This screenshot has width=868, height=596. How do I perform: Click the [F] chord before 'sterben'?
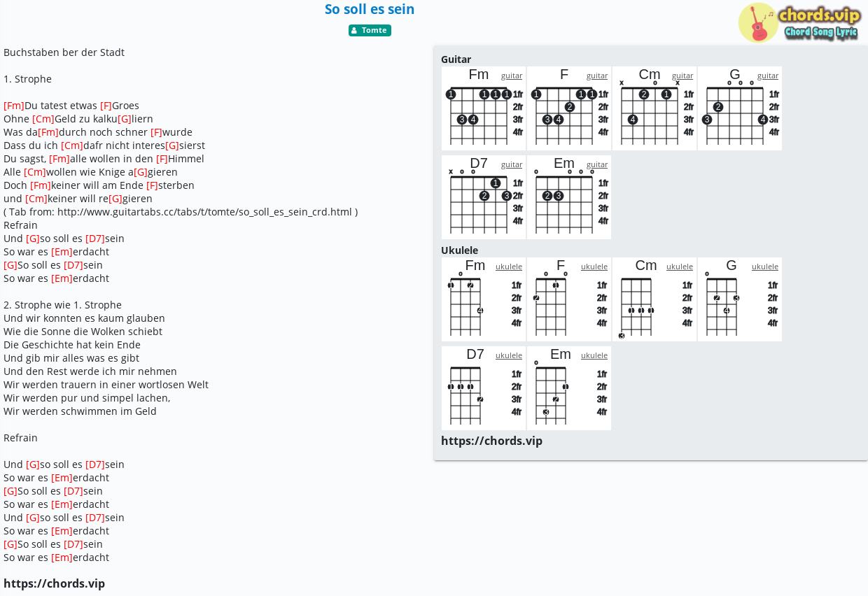152,185
